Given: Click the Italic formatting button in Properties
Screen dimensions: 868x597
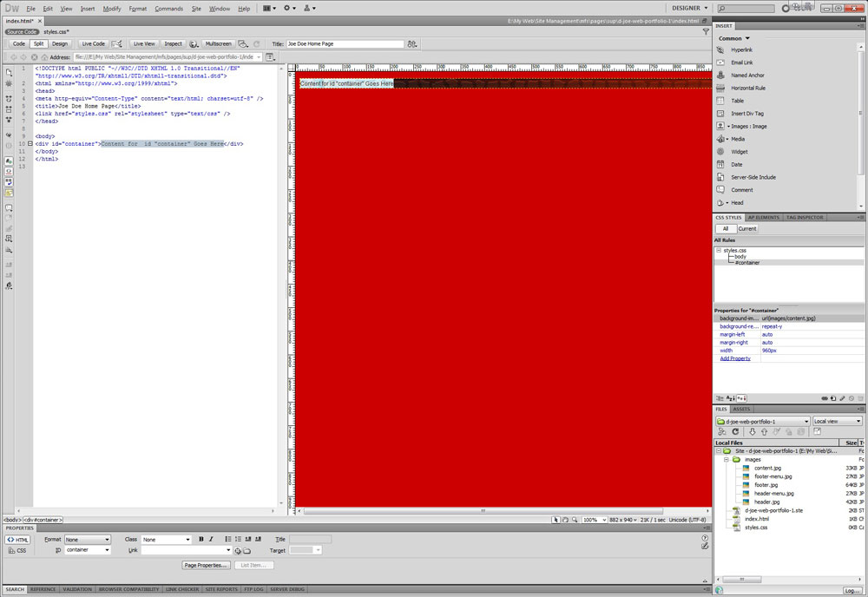Looking at the screenshot, I should point(210,540).
